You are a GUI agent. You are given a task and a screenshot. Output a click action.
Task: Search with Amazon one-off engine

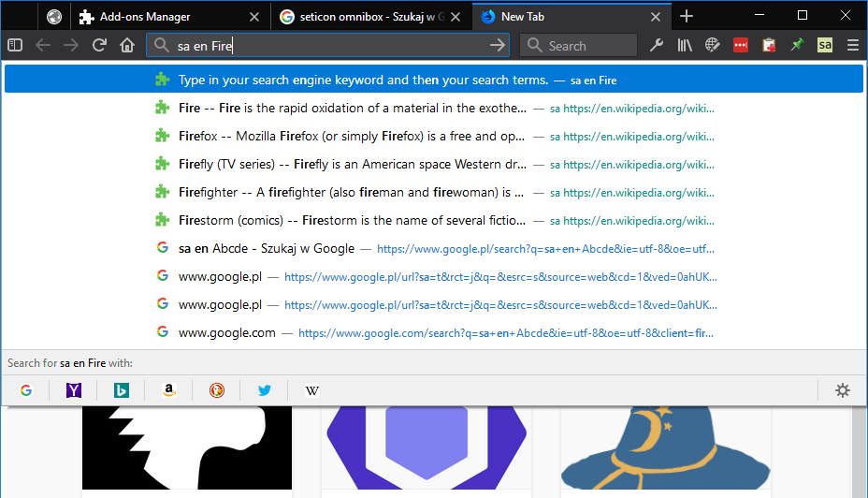click(169, 390)
